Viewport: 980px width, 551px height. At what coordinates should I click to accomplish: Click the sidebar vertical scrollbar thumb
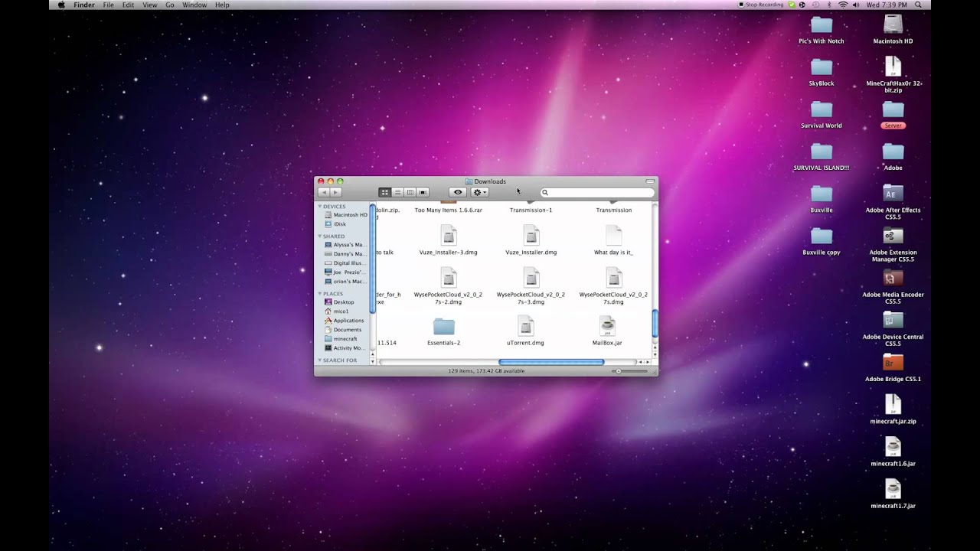[373, 258]
